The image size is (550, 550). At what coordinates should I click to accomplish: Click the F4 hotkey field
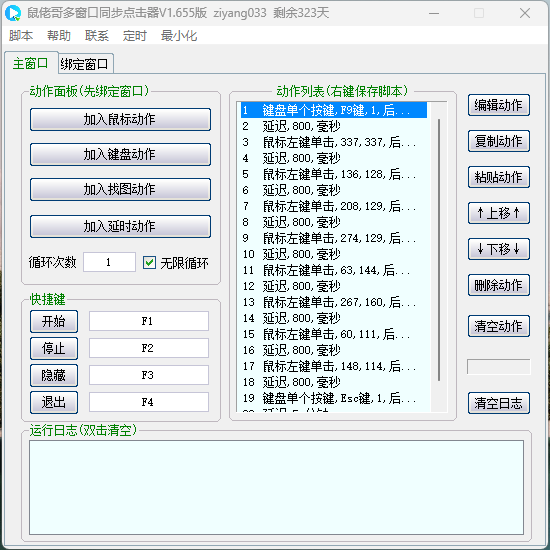(149, 402)
